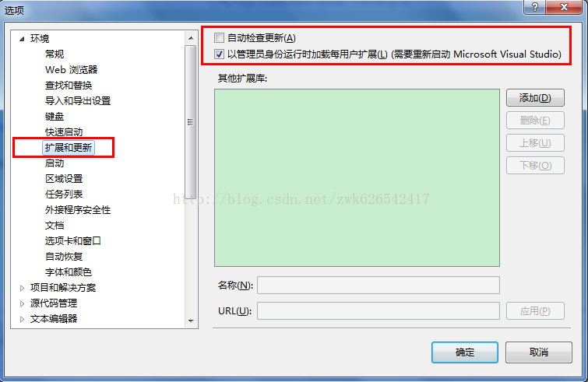588x382 pixels.
Task: Uncheck 以管理员身份运行时加载每用户扩展 option
Action: 219,54
